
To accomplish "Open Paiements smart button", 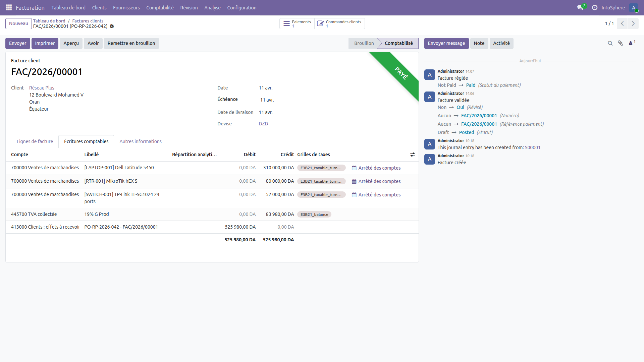I will coord(297,23).
